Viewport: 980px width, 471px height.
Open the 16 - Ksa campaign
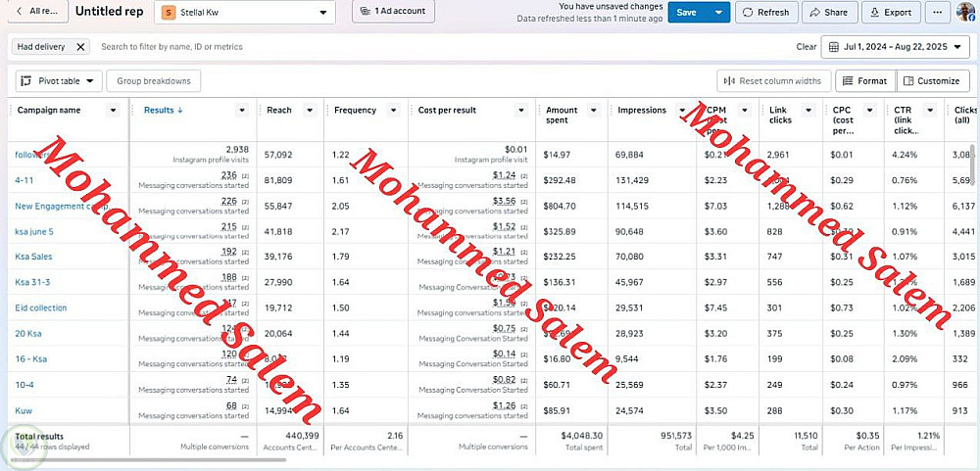click(30, 359)
